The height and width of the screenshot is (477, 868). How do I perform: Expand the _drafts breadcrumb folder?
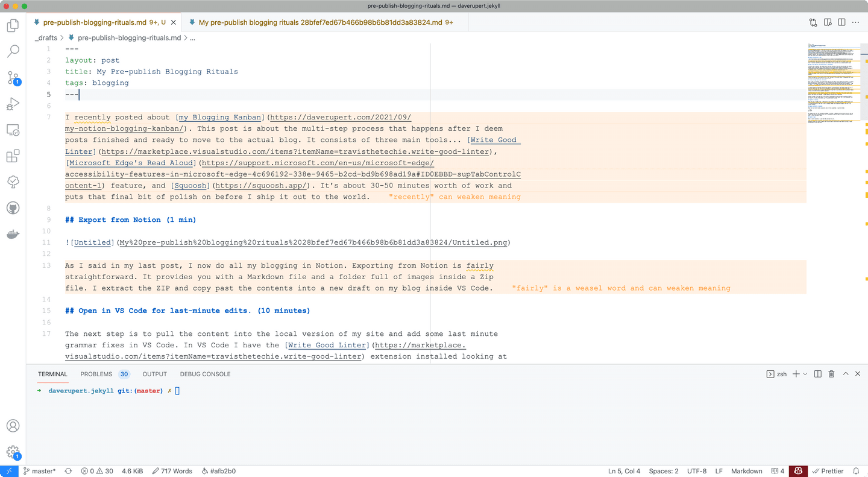[x=46, y=37]
